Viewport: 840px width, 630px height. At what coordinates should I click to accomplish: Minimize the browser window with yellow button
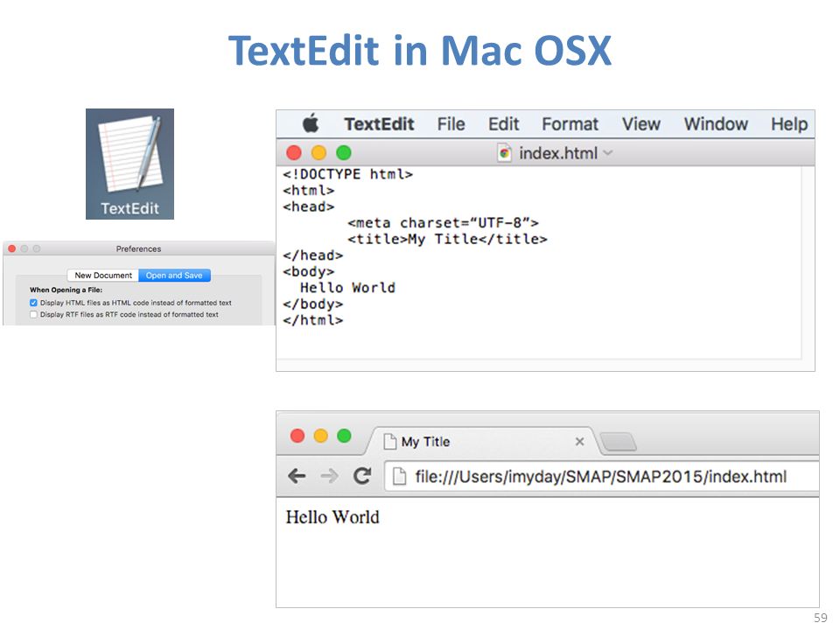point(321,436)
